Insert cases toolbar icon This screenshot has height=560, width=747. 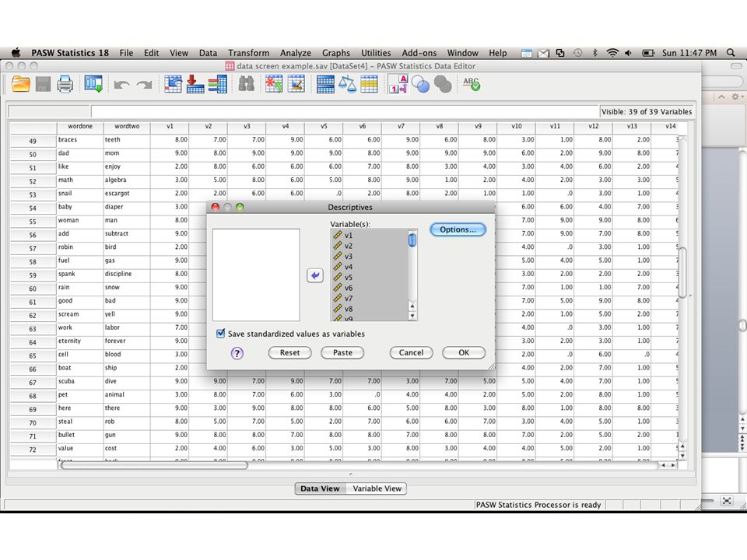click(x=274, y=84)
